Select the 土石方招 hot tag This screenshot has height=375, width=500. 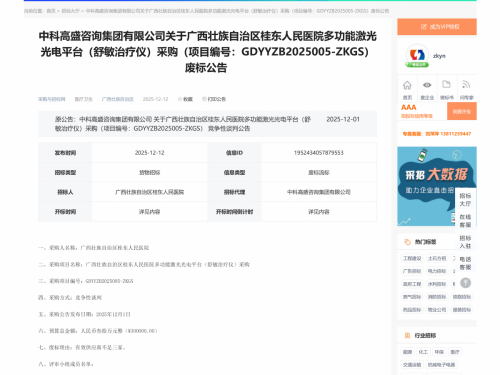coord(437,258)
